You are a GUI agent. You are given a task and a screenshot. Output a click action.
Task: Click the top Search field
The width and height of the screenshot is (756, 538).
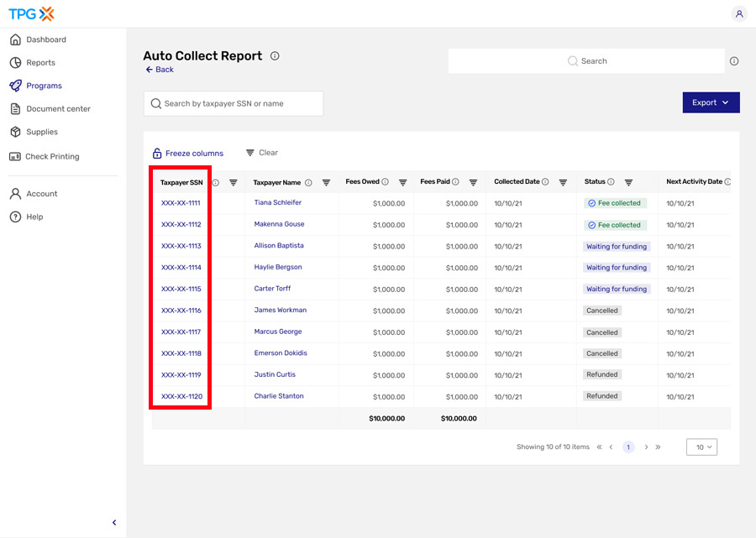pyautogui.click(x=586, y=61)
